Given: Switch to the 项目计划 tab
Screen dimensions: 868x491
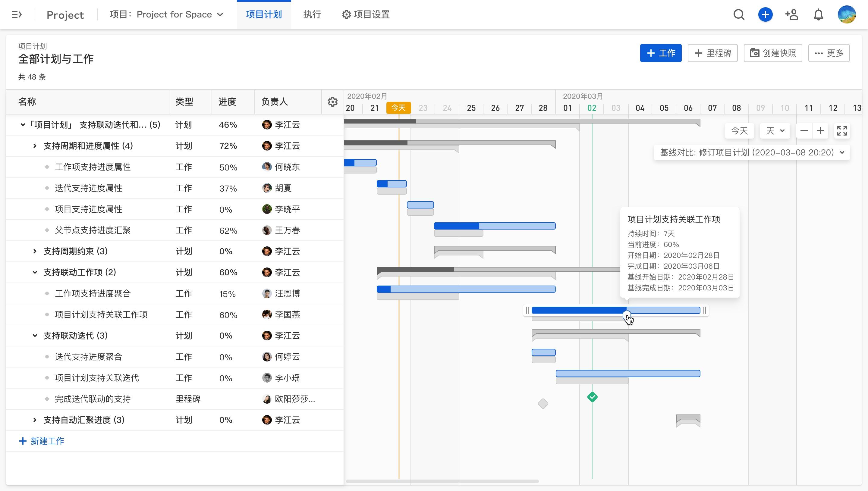Looking at the screenshot, I should pyautogui.click(x=264, y=14).
